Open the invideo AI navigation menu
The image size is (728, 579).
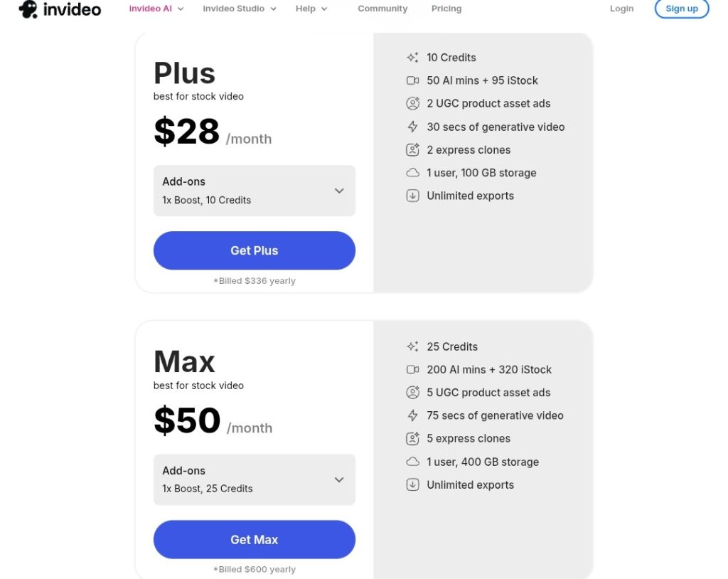(156, 9)
